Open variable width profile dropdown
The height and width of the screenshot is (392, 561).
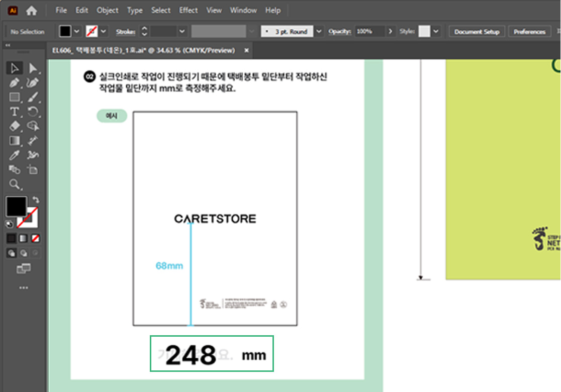coord(252,32)
